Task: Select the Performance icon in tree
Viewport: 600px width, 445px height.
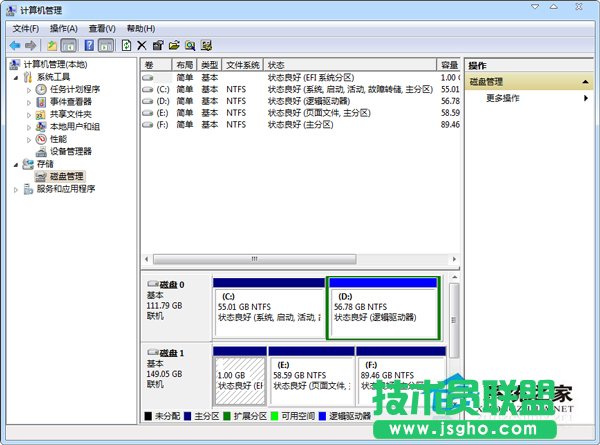Action: coord(41,139)
